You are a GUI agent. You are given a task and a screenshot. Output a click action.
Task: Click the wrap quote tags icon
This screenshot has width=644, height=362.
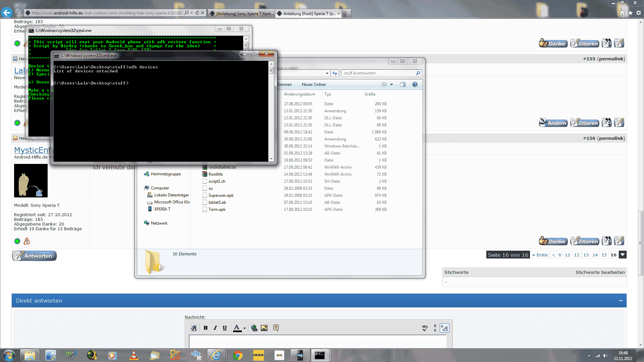(276, 328)
